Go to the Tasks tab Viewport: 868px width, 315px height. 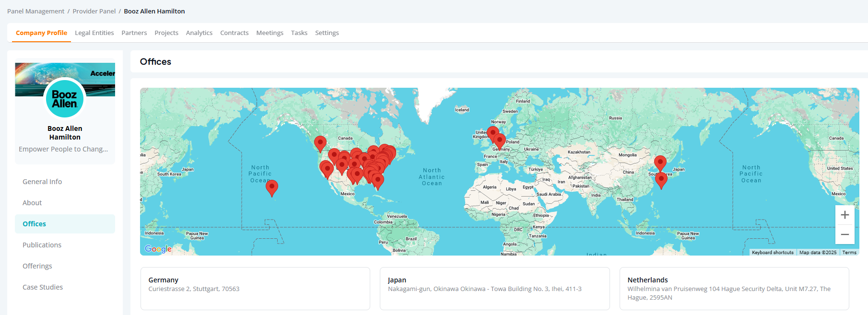click(299, 33)
